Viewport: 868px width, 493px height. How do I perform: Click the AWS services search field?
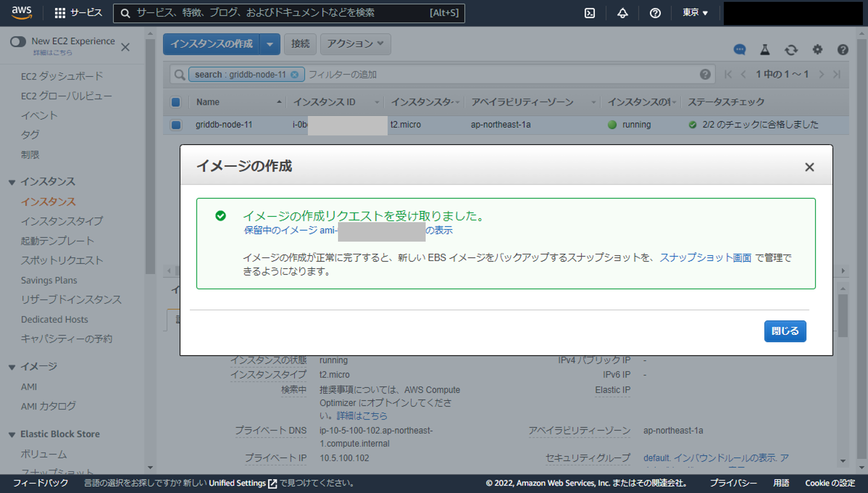click(x=278, y=13)
